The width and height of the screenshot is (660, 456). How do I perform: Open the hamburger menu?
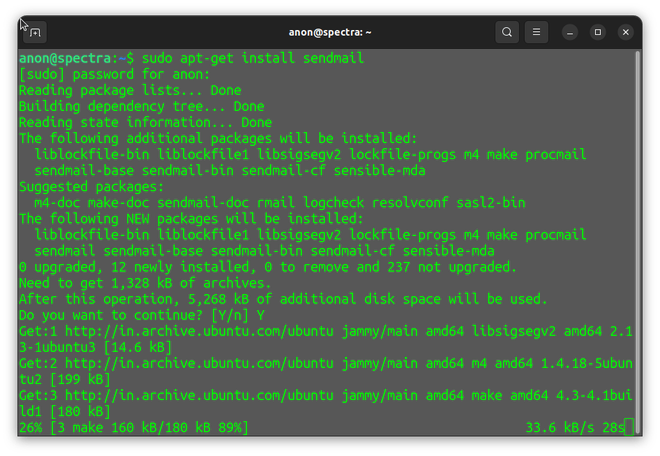pos(536,32)
